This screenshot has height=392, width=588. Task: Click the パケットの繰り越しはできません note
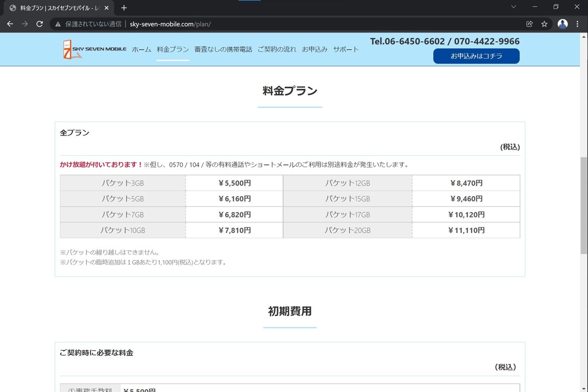pos(109,252)
